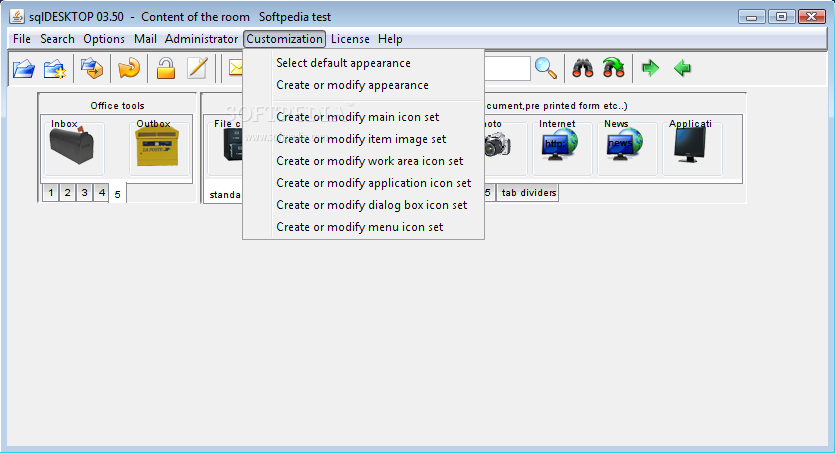Click the new folder with star icon

click(x=54, y=69)
